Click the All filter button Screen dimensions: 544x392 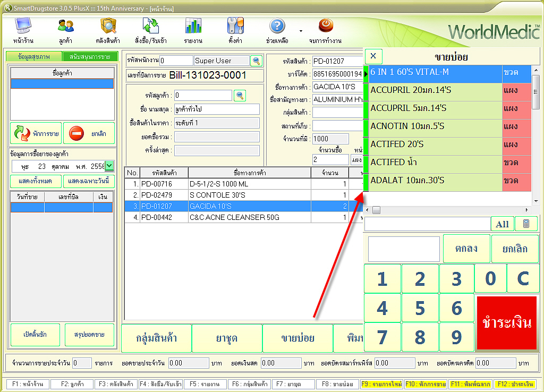(x=502, y=224)
